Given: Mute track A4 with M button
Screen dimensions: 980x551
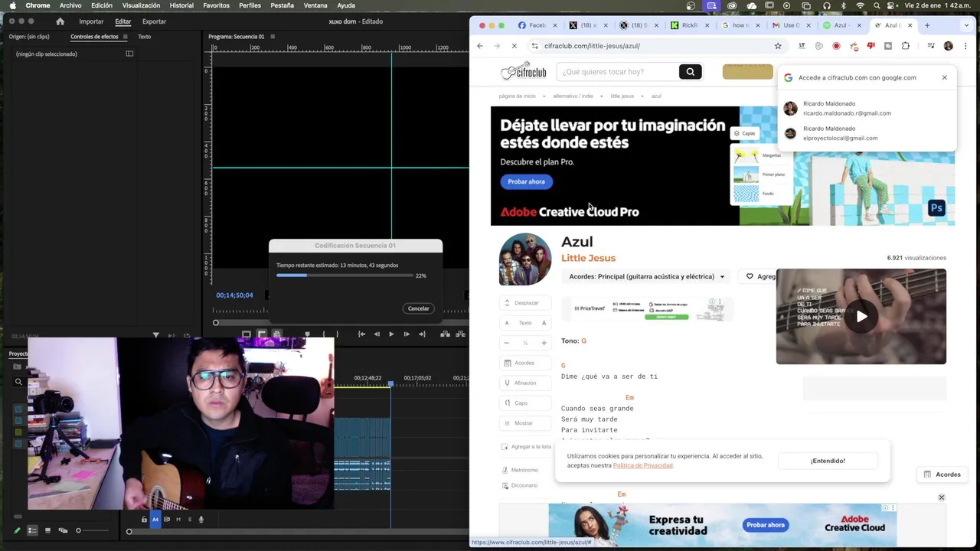Looking at the screenshot, I should pos(178,520).
